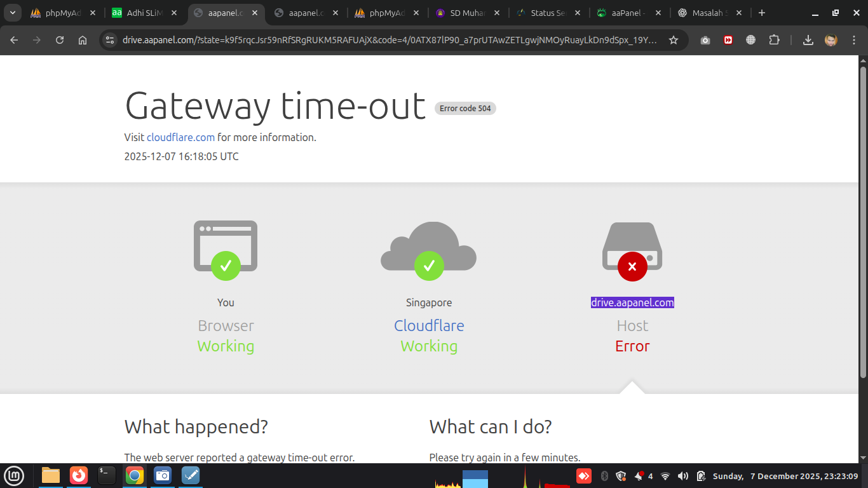
Task: Open the Chrome profile avatar
Action: pyautogui.click(x=831, y=40)
